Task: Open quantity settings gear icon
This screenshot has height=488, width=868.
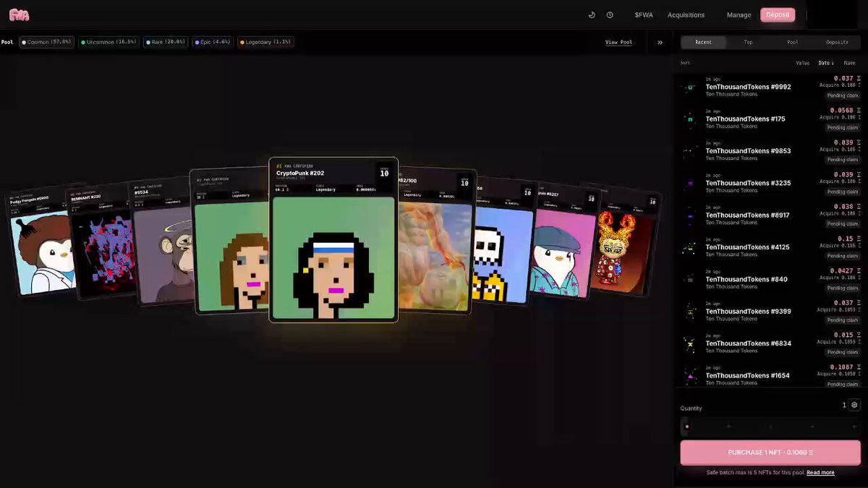Action: tap(854, 406)
